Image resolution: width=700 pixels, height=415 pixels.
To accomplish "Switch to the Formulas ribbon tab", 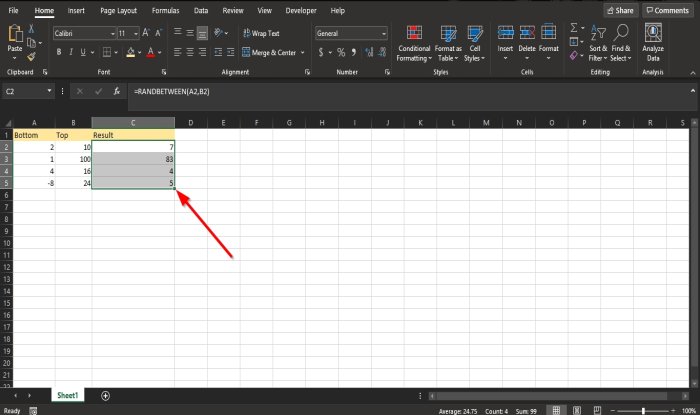I will (165, 10).
